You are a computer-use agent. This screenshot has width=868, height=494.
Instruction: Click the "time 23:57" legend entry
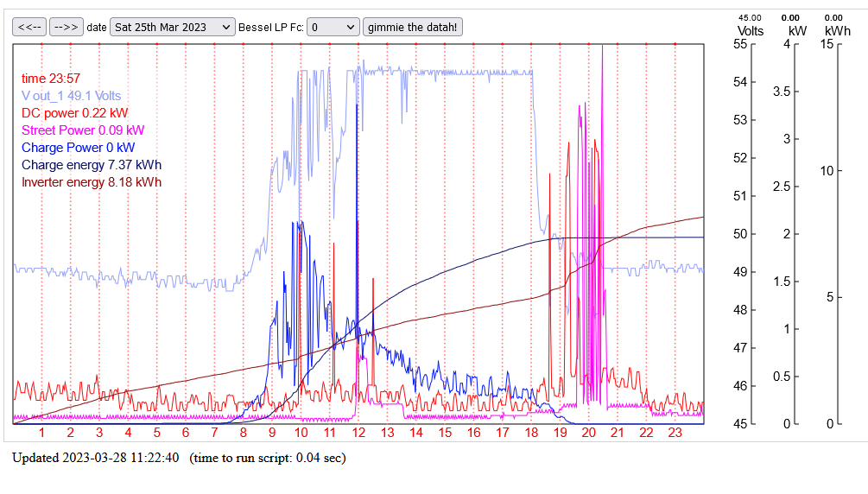pyautogui.click(x=51, y=79)
